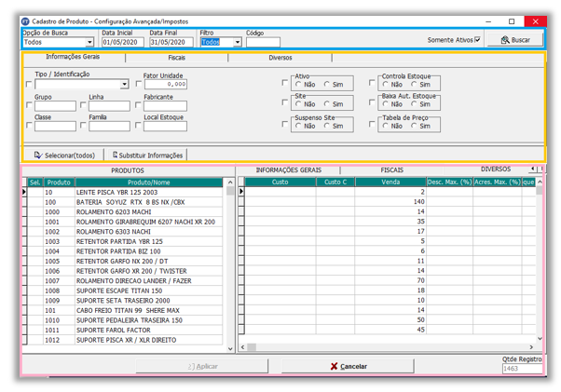Open the FISCAIS grid tab

tap(391, 170)
